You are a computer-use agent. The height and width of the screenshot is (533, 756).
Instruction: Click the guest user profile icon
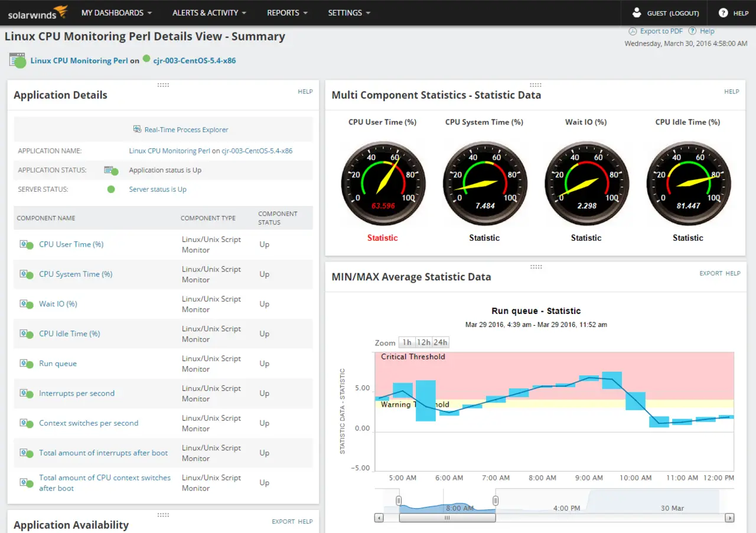tap(637, 12)
